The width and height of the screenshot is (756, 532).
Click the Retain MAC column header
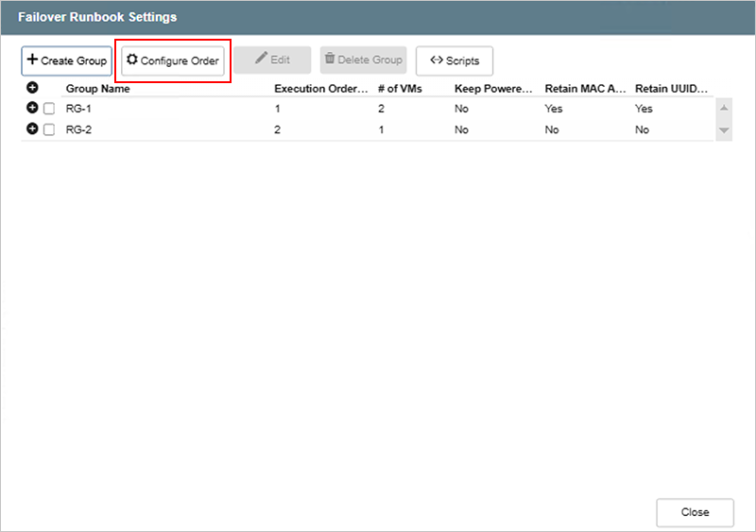[x=585, y=89]
